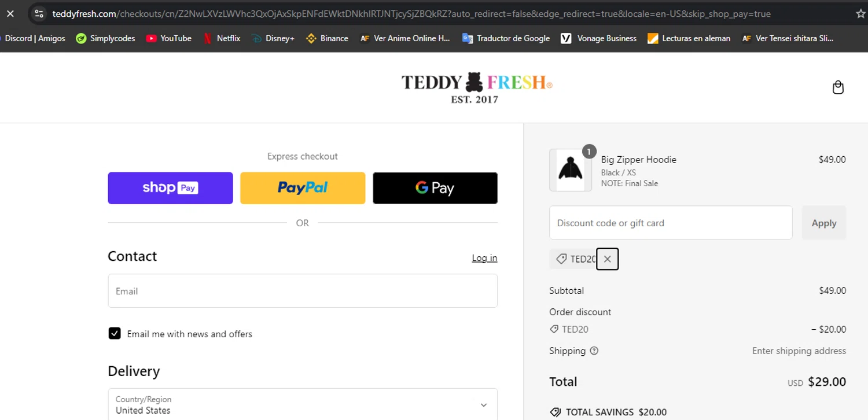Click the Teddy Fresh logo
The width and height of the screenshot is (868, 420).
[476, 87]
